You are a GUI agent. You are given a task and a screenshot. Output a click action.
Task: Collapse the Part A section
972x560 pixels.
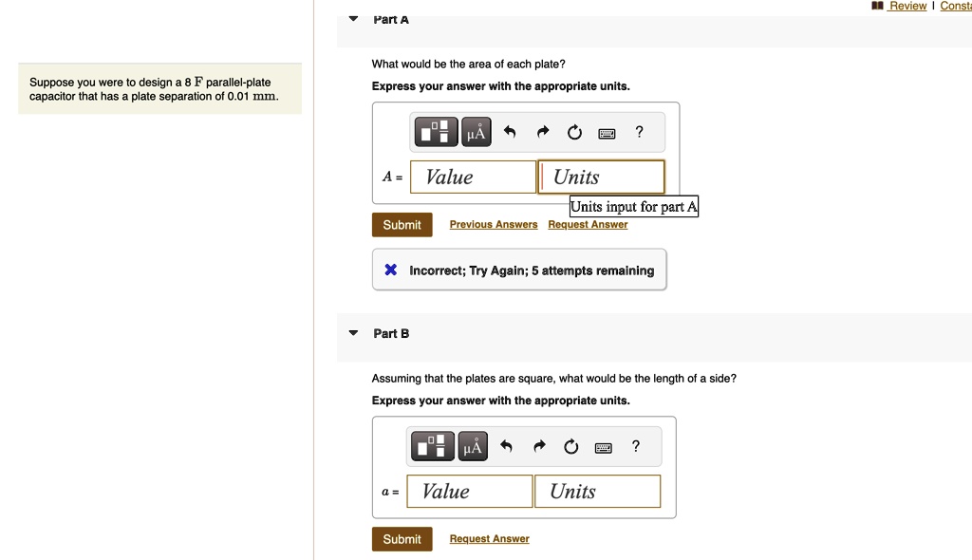(353, 19)
